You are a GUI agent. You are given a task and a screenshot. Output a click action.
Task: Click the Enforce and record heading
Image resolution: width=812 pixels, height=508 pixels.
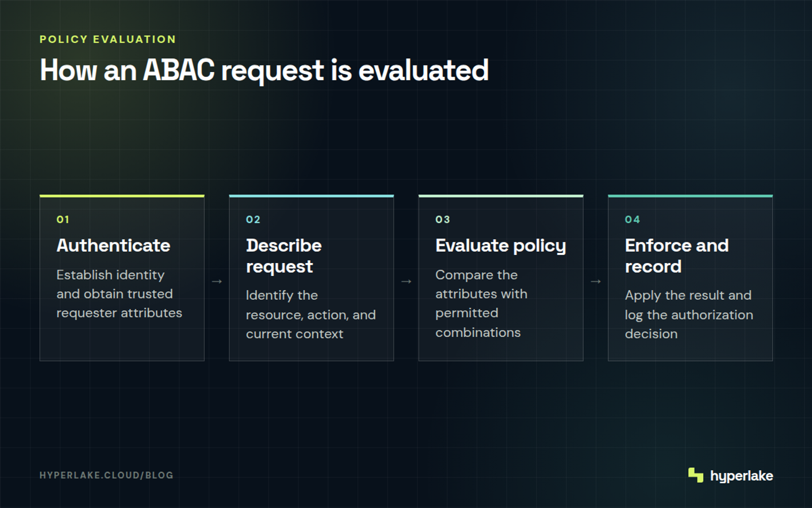676,256
